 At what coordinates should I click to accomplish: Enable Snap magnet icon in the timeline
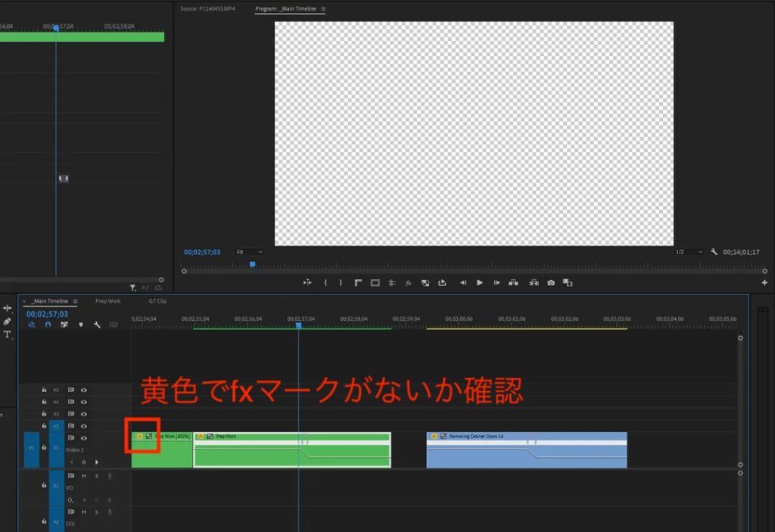[48, 324]
